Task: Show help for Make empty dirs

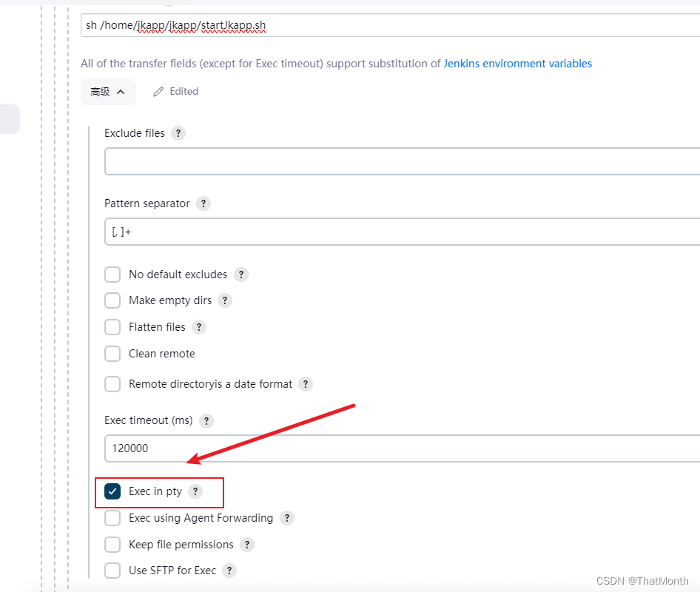Action: click(x=225, y=300)
